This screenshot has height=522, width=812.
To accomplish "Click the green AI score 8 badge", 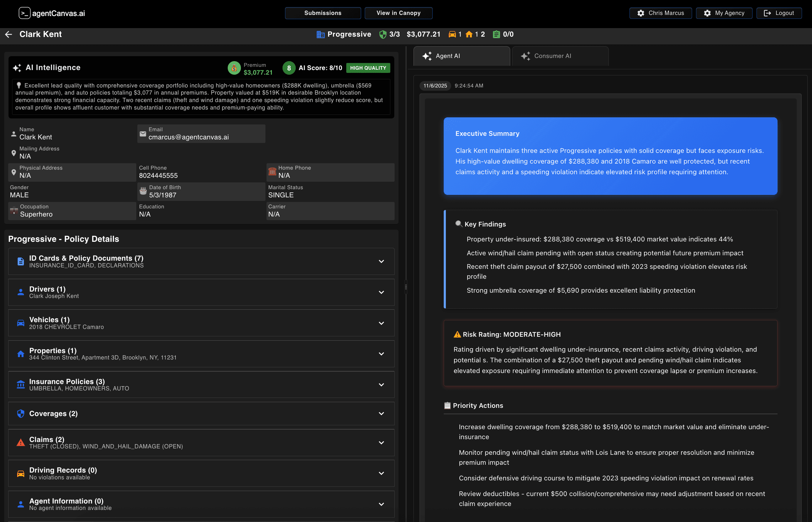I will point(289,68).
